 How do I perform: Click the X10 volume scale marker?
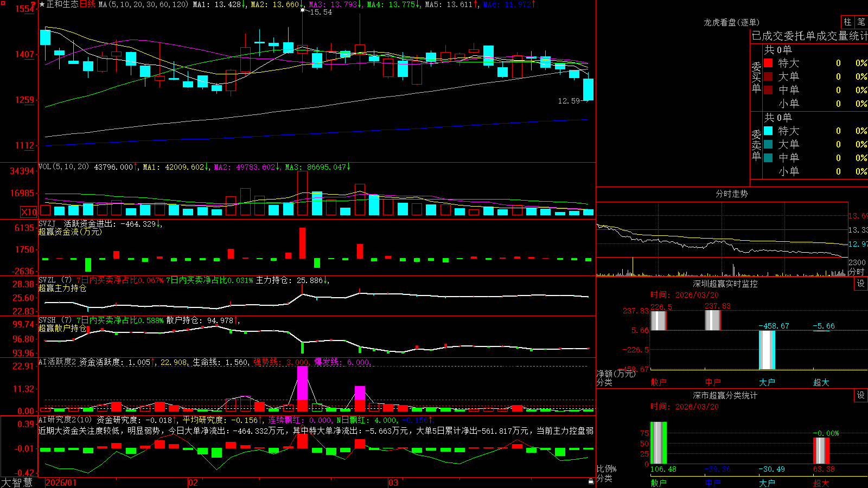coord(29,212)
